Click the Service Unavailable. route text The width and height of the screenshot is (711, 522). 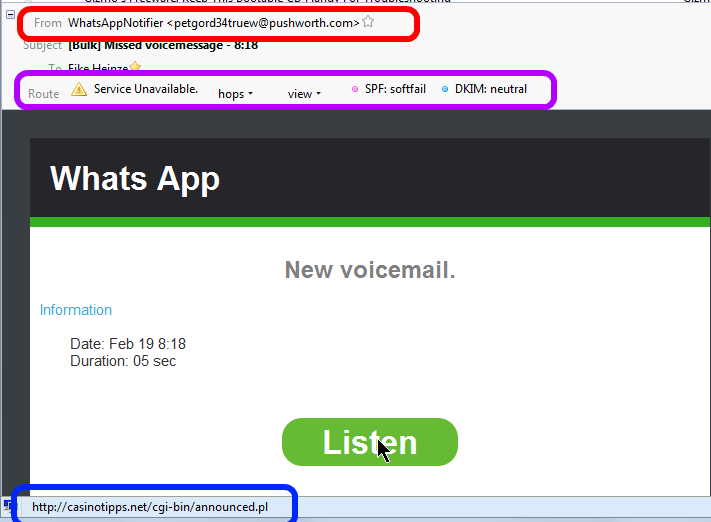coord(146,89)
